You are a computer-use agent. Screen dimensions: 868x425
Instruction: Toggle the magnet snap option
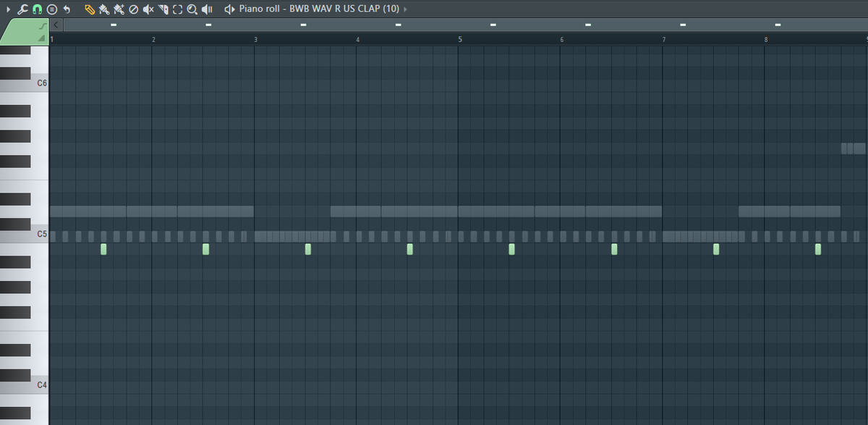coord(37,9)
